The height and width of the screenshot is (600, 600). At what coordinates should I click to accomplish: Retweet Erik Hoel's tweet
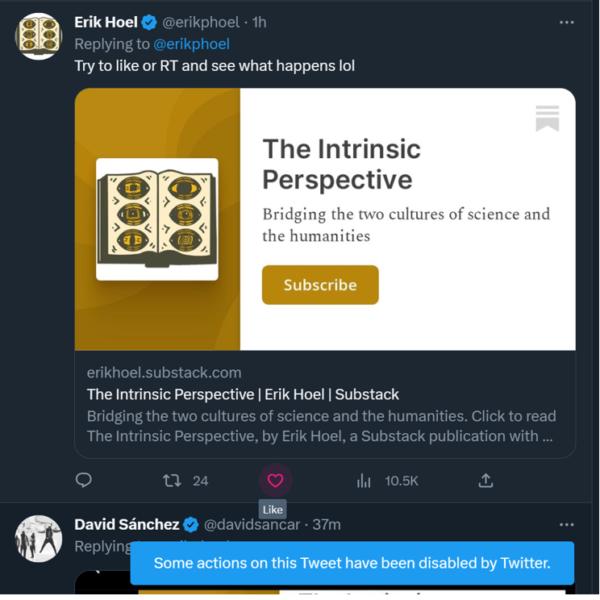pyautogui.click(x=172, y=481)
